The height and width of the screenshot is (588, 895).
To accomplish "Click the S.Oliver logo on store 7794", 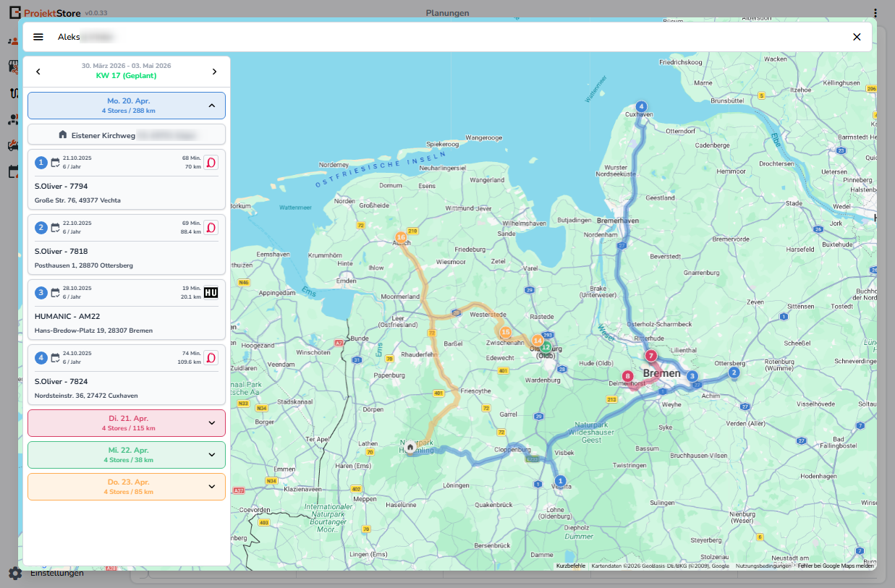I will click(x=211, y=162).
